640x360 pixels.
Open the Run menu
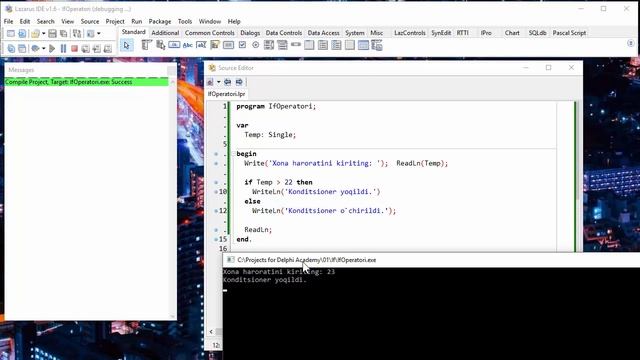coord(137,21)
